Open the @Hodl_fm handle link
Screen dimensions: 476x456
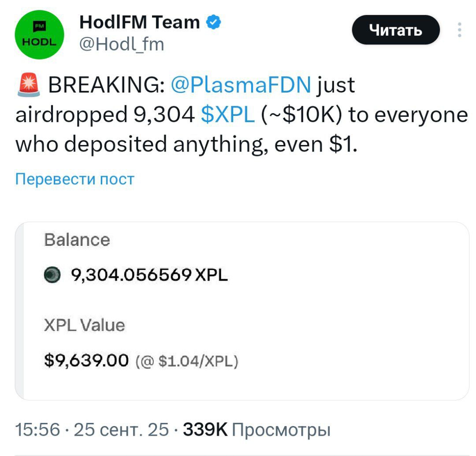click(122, 44)
